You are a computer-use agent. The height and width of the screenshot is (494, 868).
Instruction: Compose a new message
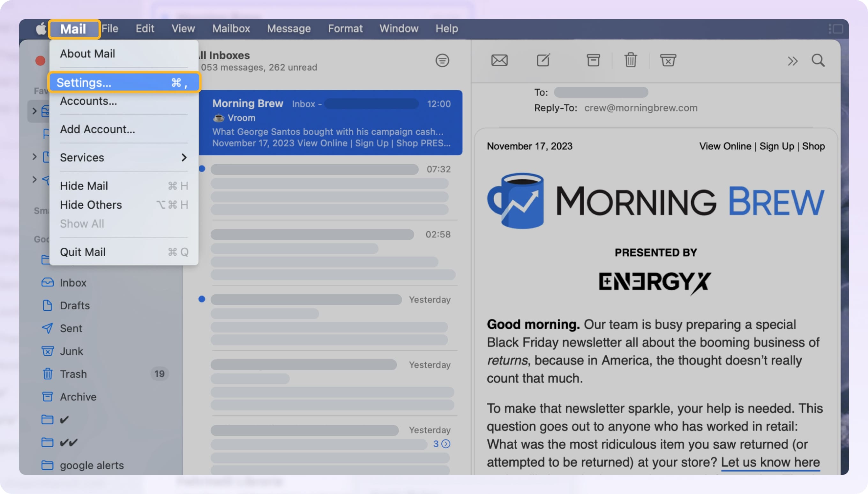coord(543,60)
